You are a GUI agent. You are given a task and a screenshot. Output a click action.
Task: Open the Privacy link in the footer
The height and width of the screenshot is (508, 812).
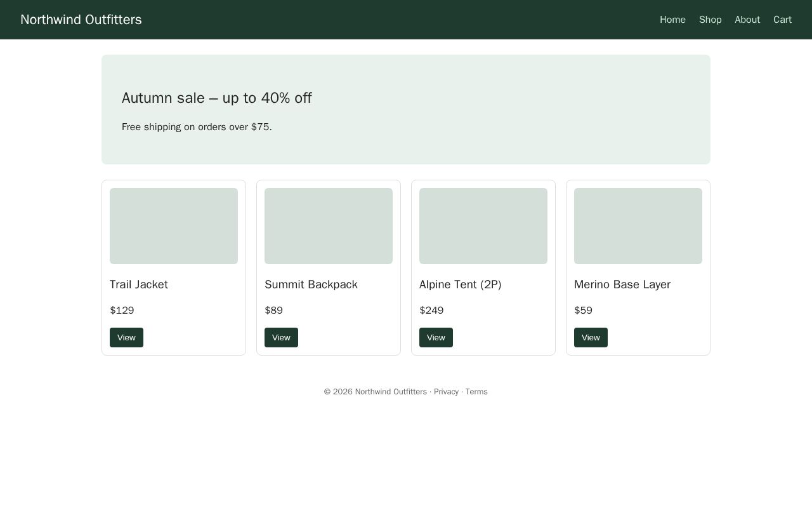pos(446,392)
